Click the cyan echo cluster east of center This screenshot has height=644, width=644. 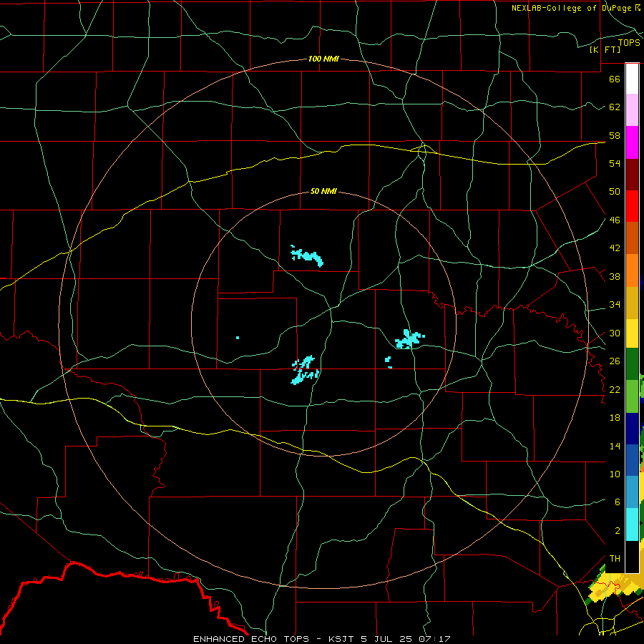click(409, 339)
